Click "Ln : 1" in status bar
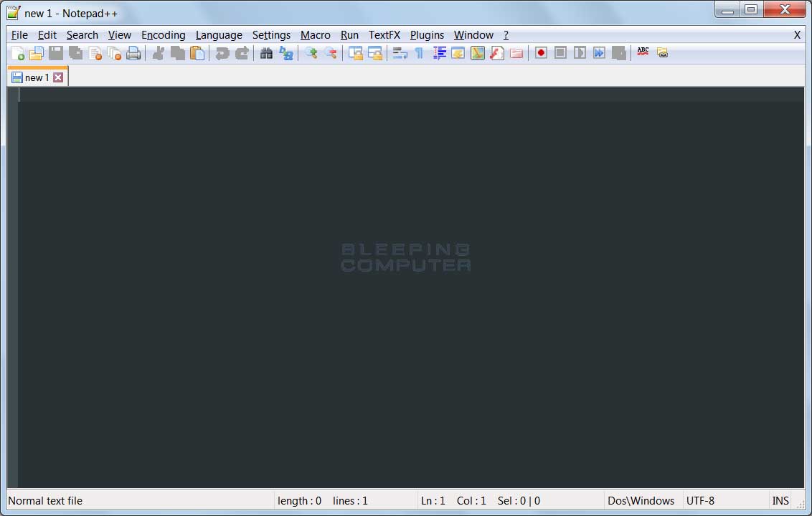 [x=433, y=501]
